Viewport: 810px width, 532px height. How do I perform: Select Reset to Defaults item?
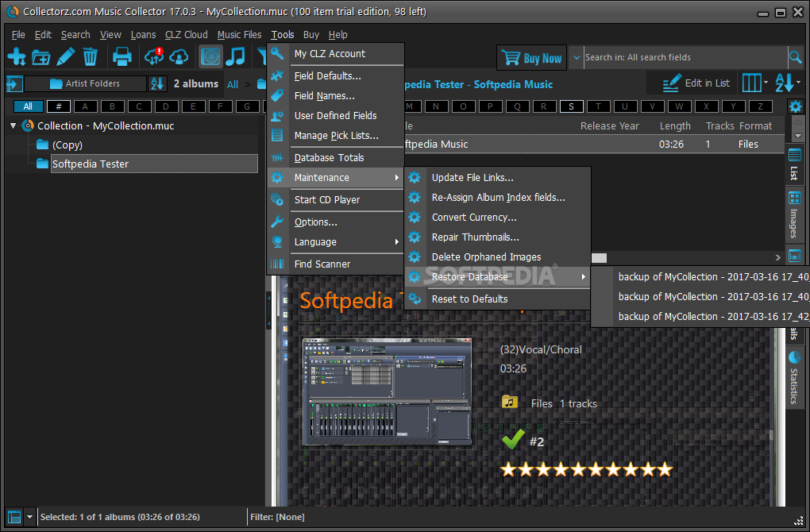click(497, 299)
